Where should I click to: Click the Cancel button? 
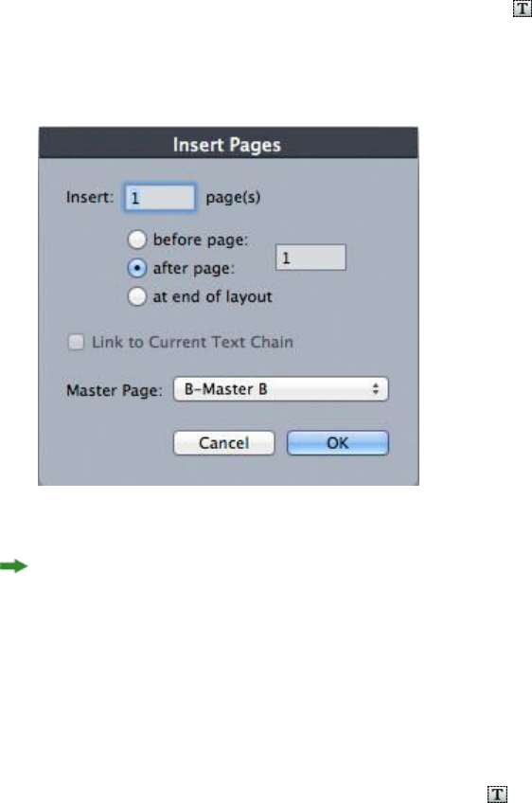(x=223, y=443)
